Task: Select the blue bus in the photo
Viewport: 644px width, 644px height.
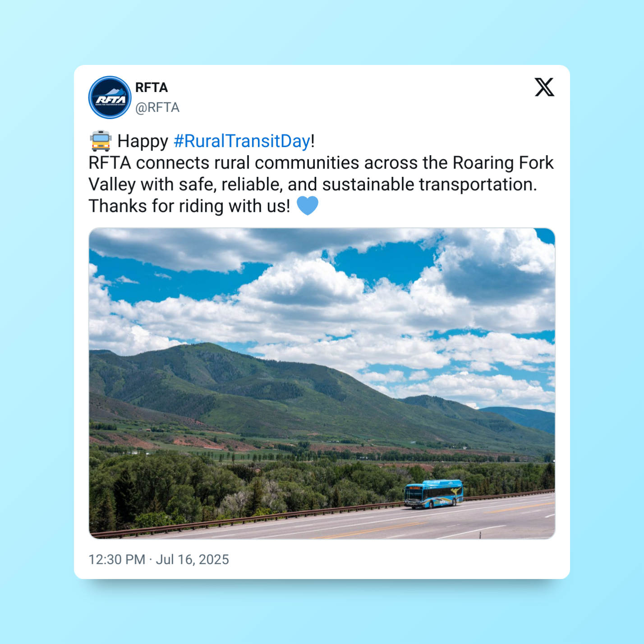Action: tap(434, 494)
